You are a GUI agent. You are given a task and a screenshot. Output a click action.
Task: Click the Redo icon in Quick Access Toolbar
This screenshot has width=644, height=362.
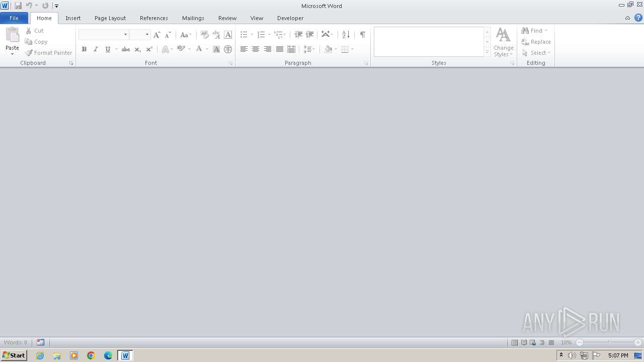coord(45,6)
